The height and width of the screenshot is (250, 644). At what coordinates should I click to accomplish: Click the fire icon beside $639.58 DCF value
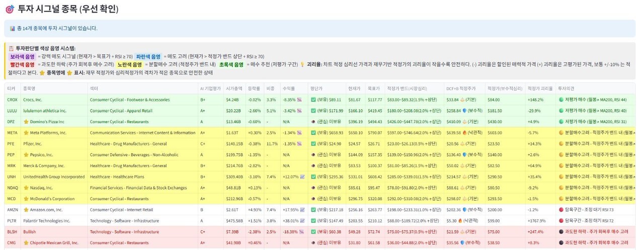coord(465,133)
